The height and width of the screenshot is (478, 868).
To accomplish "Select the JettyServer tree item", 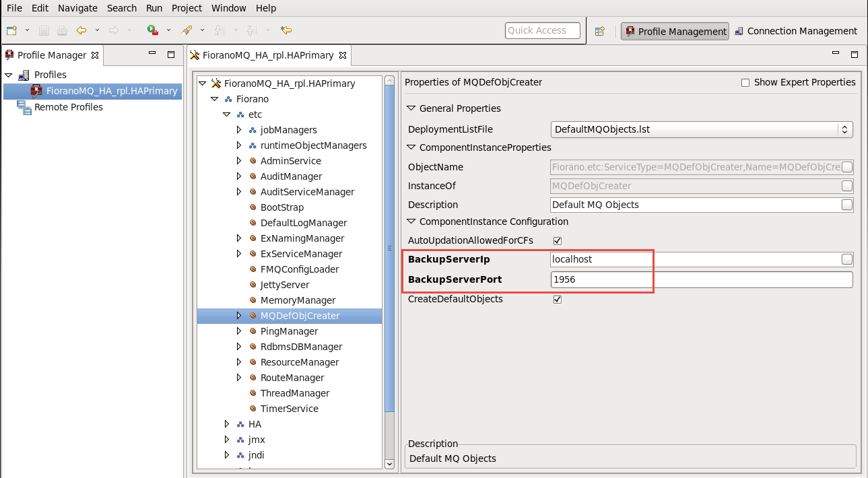I will tap(285, 285).
